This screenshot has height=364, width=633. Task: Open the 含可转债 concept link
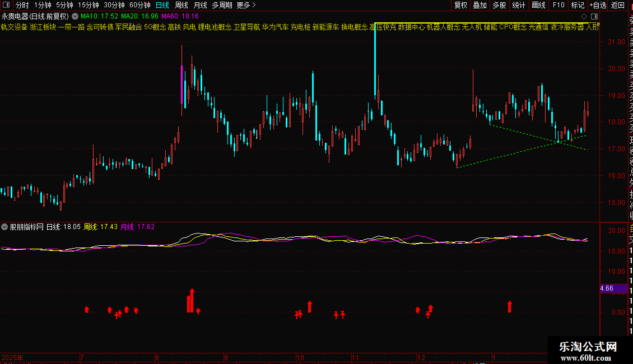pos(100,27)
